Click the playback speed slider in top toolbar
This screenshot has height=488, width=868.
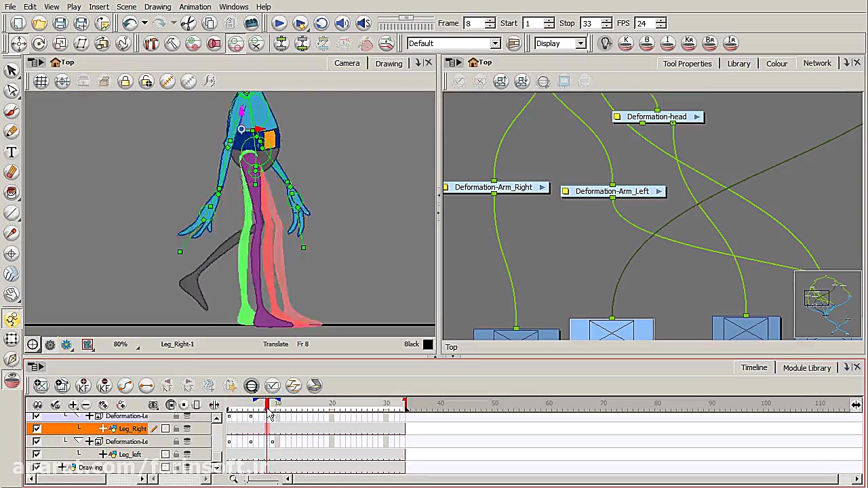tap(406, 18)
